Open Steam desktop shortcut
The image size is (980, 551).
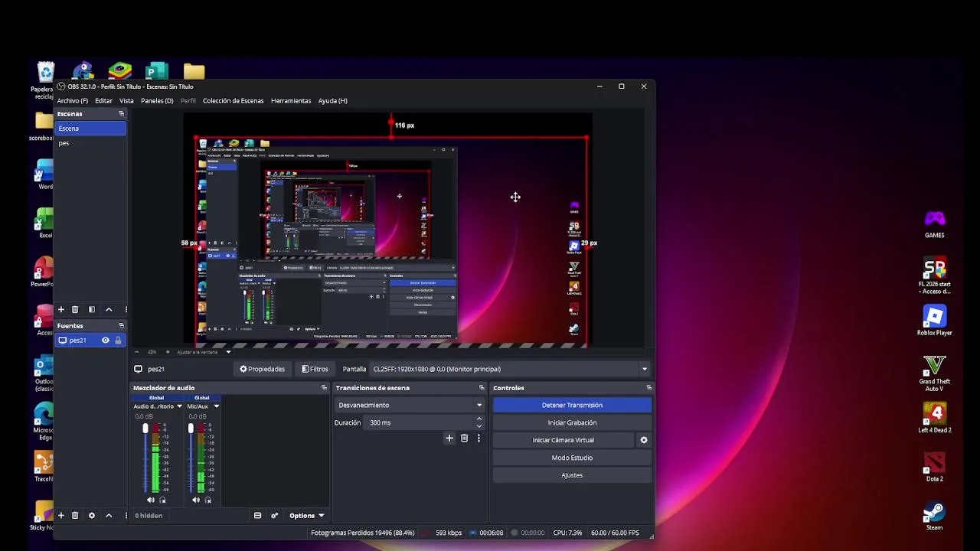[934, 515]
